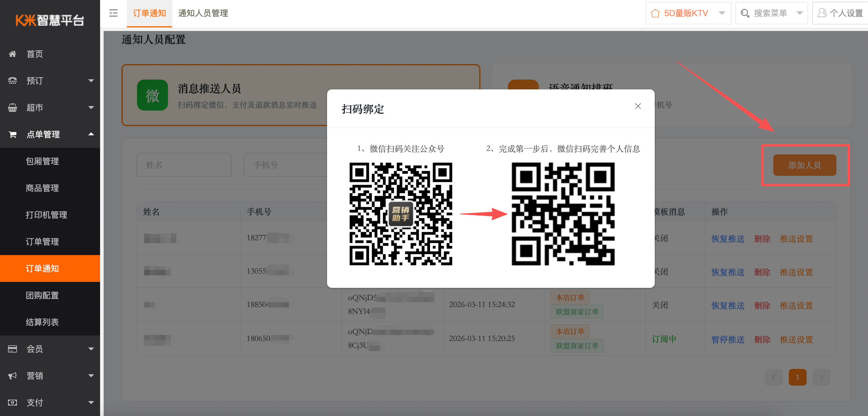Click 暂停推送 for the 180650 row
The height and width of the screenshot is (416, 868).
(x=728, y=339)
